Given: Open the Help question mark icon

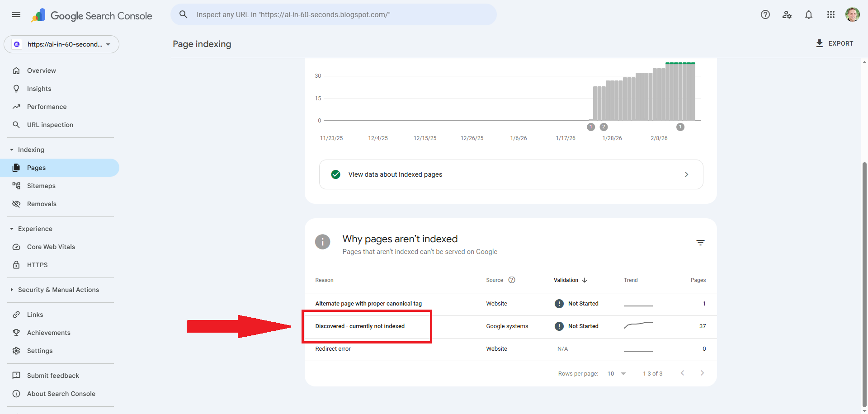Looking at the screenshot, I should (x=765, y=14).
